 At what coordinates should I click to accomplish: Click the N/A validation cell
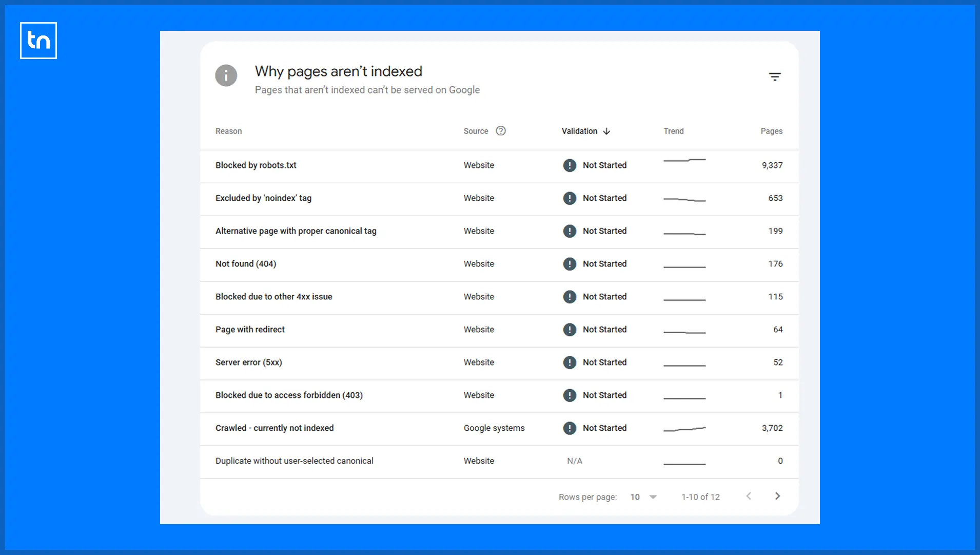click(574, 461)
